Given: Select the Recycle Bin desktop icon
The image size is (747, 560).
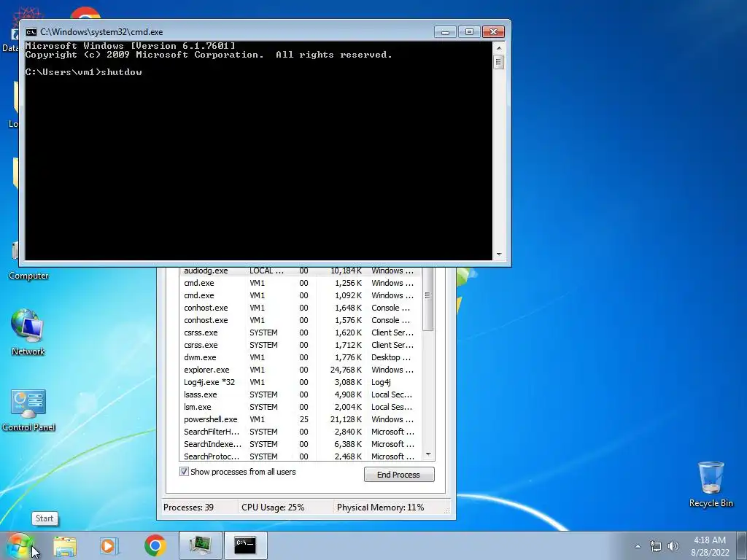Looking at the screenshot, I should point(711,484).
